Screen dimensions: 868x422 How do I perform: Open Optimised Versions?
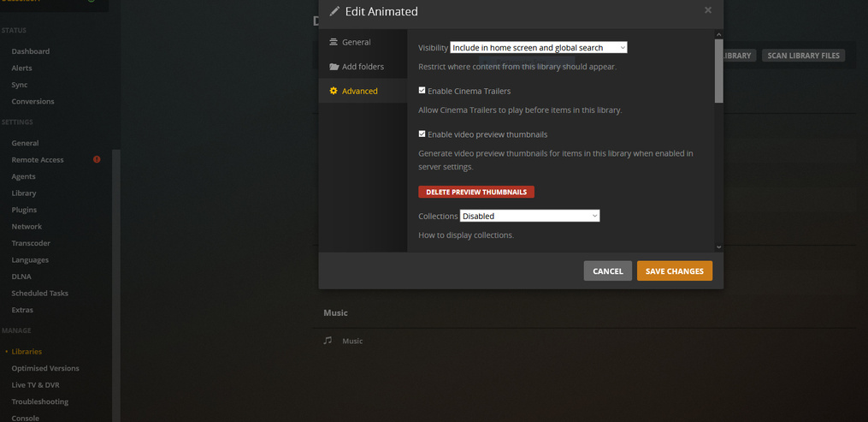pyautogui.click(x=45, y=368)
